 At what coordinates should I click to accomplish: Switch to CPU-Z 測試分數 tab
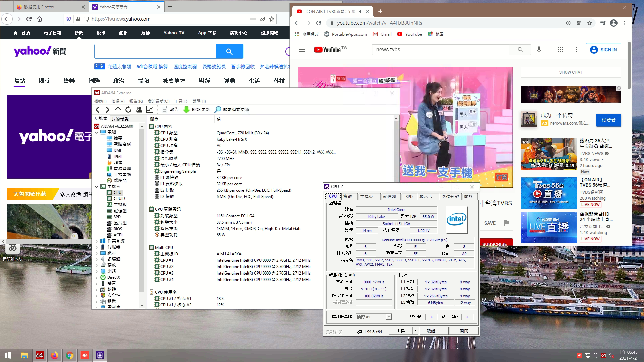pos(450,196)
